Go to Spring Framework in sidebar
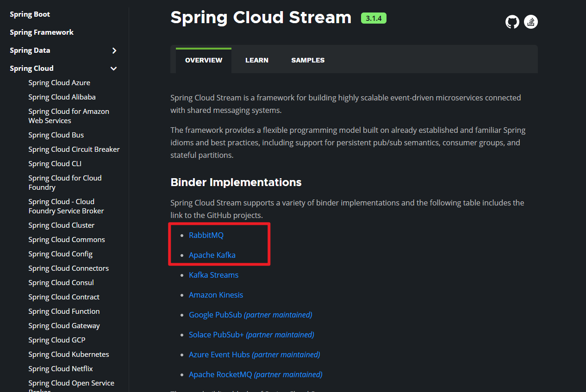Image resolution: width=586 pixels, height=392 pixels. click(42, 32)
